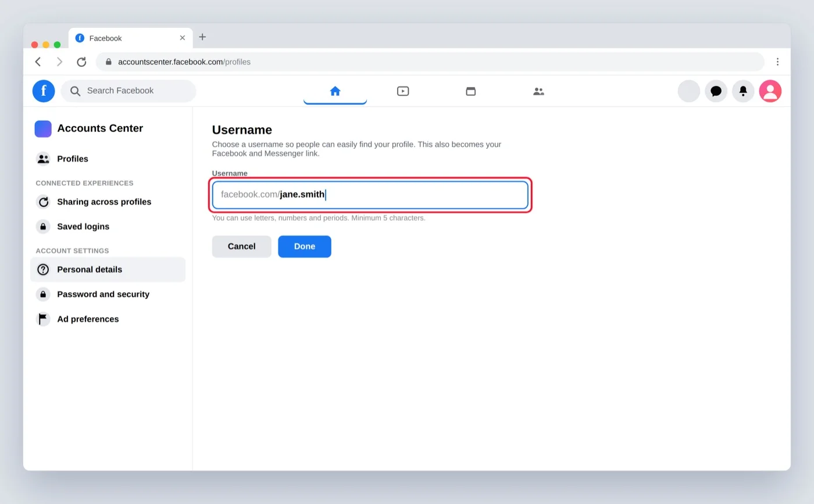The width and height of the screenshot is (814, 504).
Task: Click the blank grey circle button
Action: (x=689, y=91)
